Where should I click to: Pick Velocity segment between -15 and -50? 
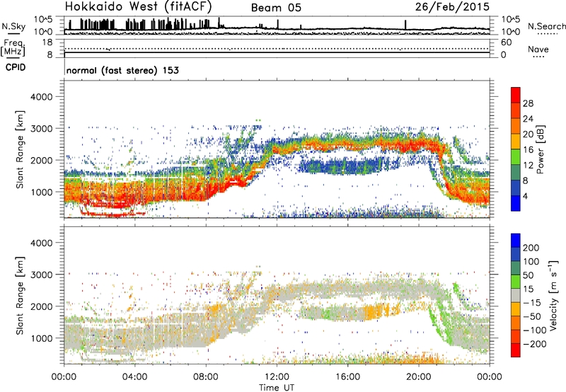tap(516, 309)
